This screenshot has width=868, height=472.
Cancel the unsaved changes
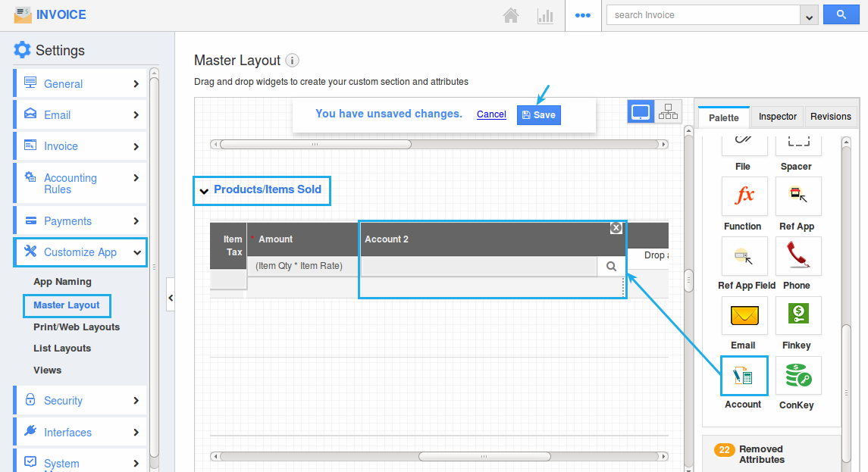[x=491, y=114]
